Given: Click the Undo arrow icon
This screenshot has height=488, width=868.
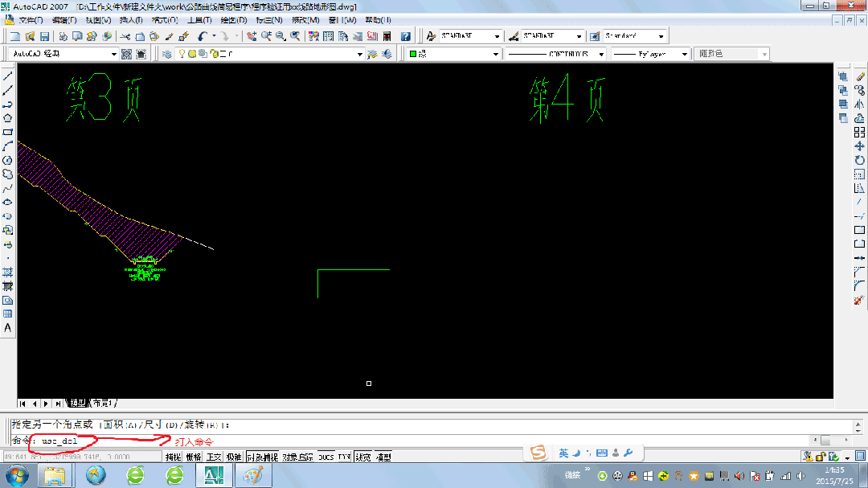Looking at the screenshot, I should 202,36.
